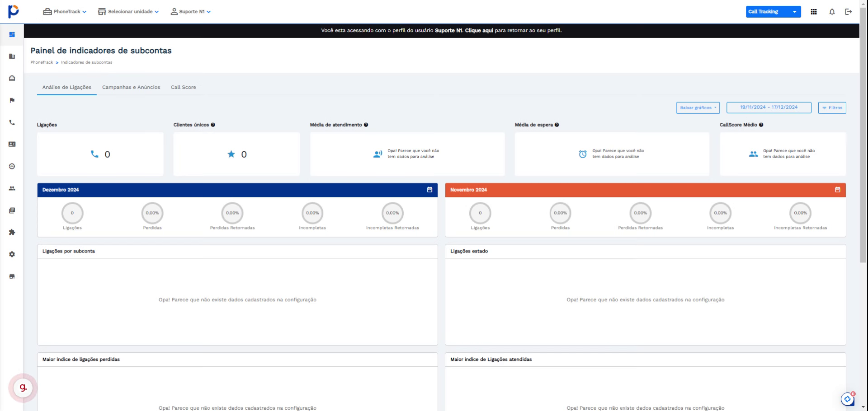
Task: Open the Baixar gráficos dropdown
Action: 698,107
